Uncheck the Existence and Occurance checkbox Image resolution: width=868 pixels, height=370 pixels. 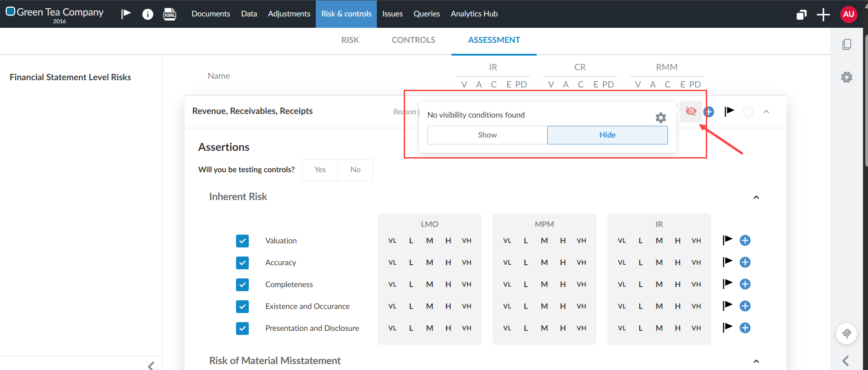(242, 307)
